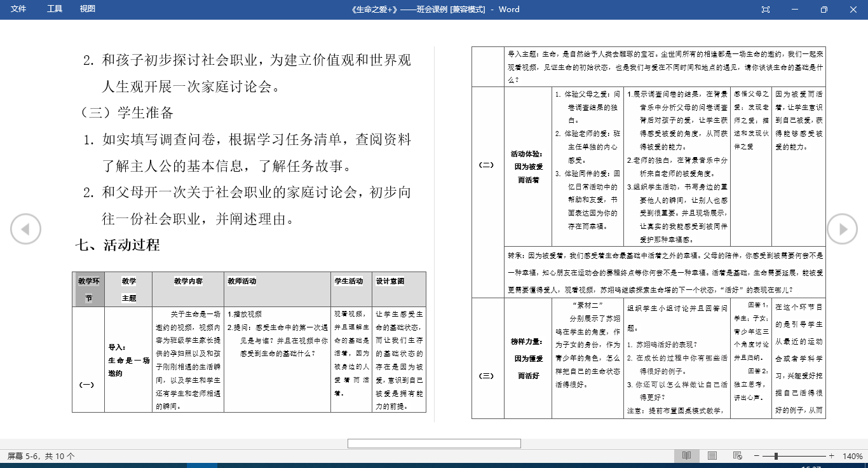The height and width of the screenshot is (468, 868).
Task: Click the horizontal scrollbar track
Action: 434,443
